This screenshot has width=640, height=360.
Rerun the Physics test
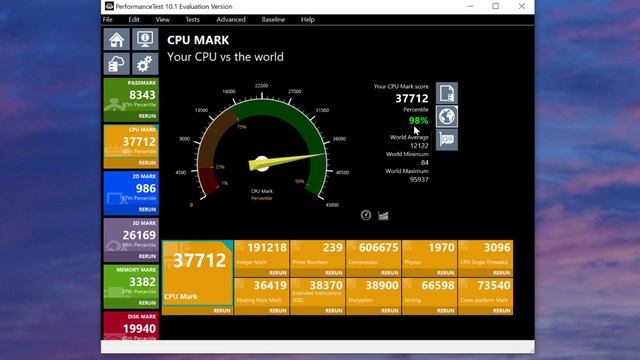click(x=445, y=273)
